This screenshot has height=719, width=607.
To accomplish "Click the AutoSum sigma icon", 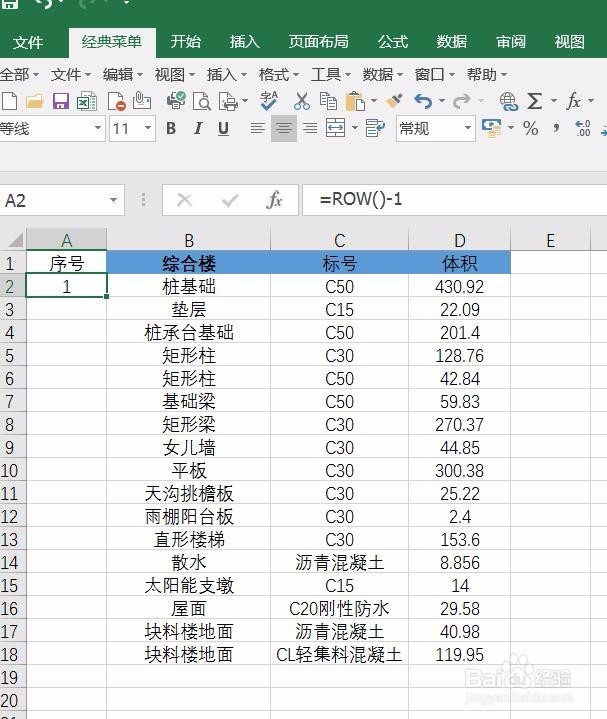I will click(534, 101).
